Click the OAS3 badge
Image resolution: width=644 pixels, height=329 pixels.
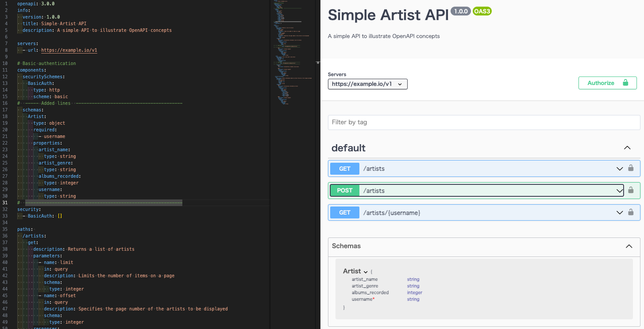(x=482, y=11)
